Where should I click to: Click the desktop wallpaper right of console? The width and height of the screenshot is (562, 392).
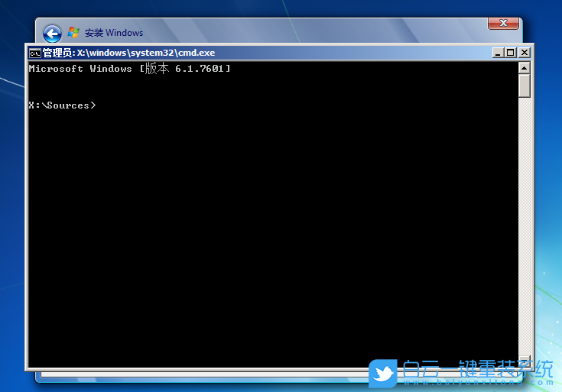pyautogui.click(x=549, y=191)
